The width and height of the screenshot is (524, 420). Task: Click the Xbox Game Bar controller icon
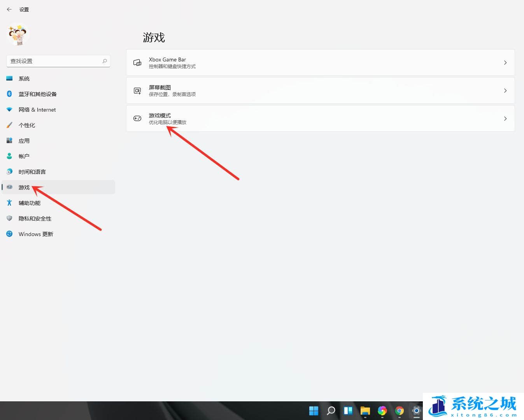point(137,62)
